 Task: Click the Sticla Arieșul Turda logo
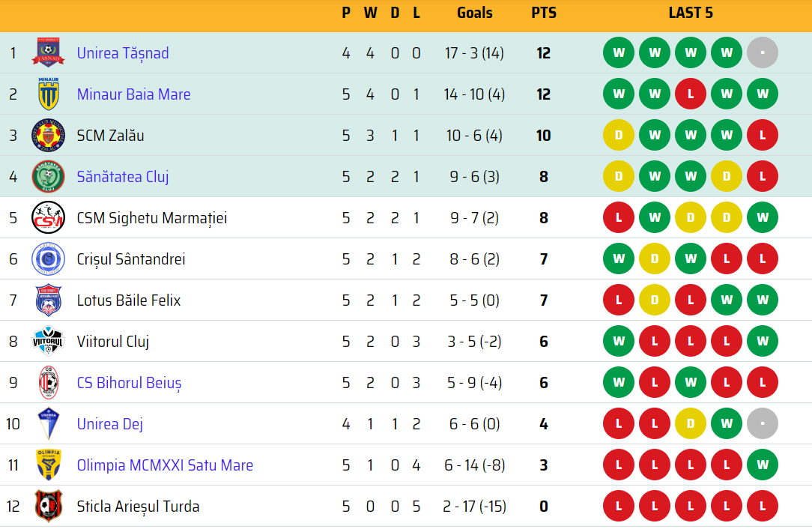point(48,507)
